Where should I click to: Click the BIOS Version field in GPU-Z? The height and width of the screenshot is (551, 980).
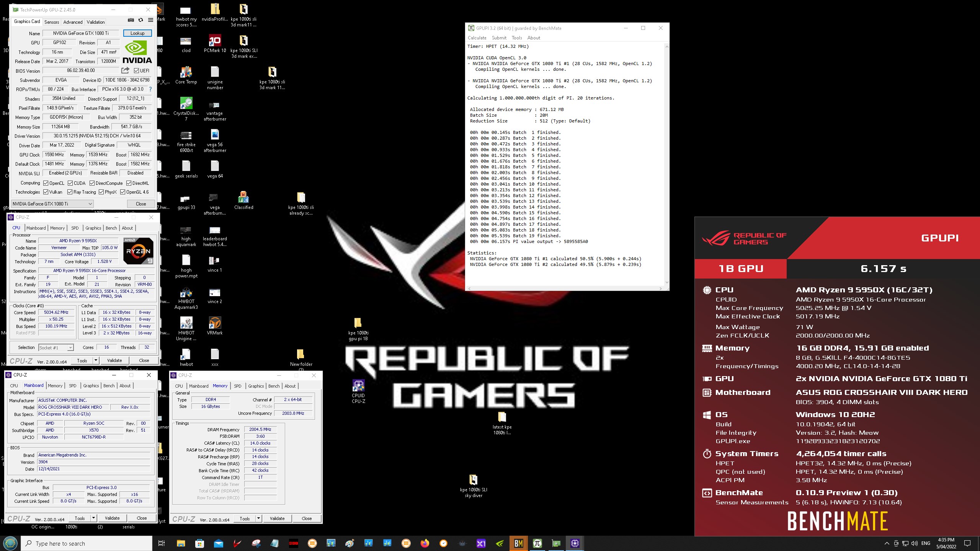tap(81, 70)
